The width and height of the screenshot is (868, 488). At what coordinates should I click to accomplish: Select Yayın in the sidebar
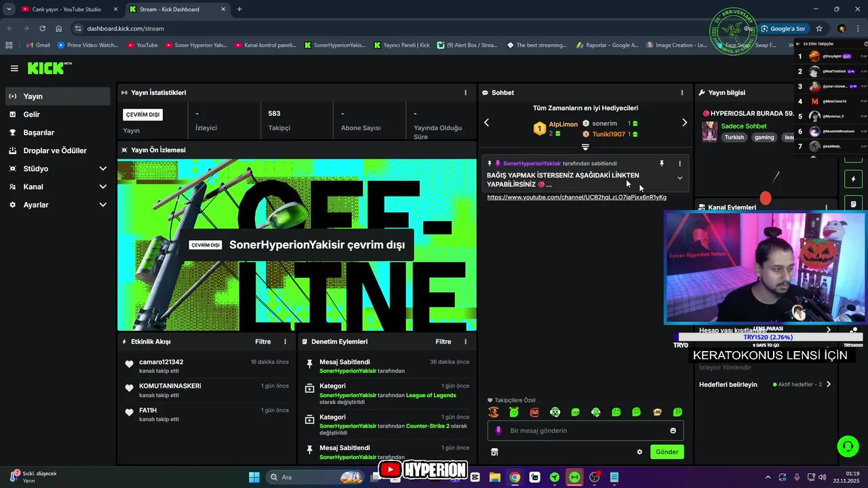click(x=58, y=96)
